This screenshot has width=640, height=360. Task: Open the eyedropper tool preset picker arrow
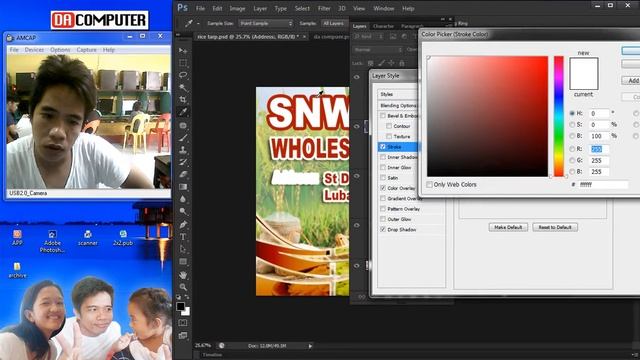[x=198, y=24]
